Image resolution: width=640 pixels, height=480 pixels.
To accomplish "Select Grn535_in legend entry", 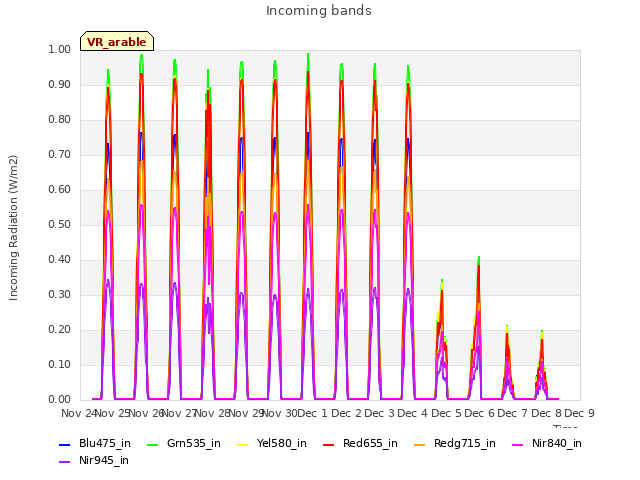I will coord(184,443).
